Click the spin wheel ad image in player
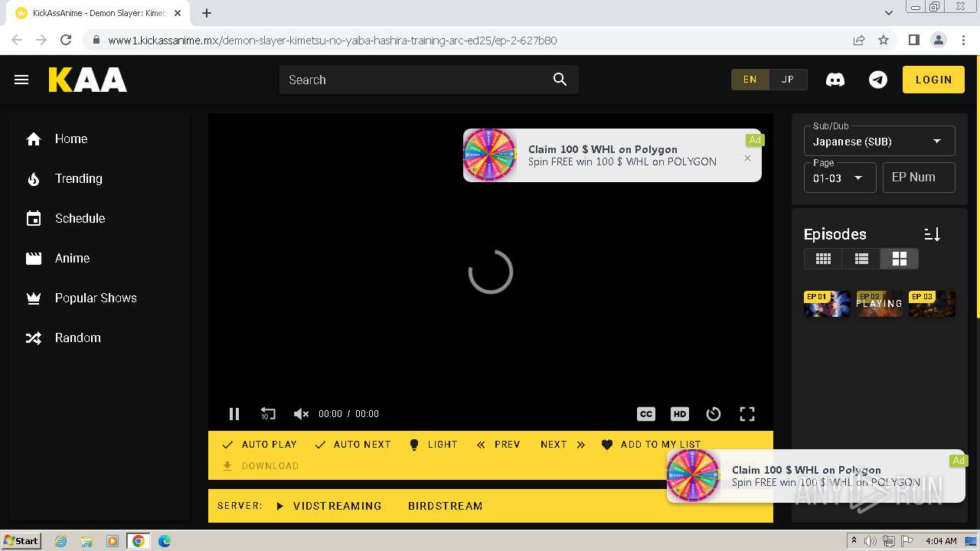This screenshot has height=551, width=980. click(x=490, y=155)
